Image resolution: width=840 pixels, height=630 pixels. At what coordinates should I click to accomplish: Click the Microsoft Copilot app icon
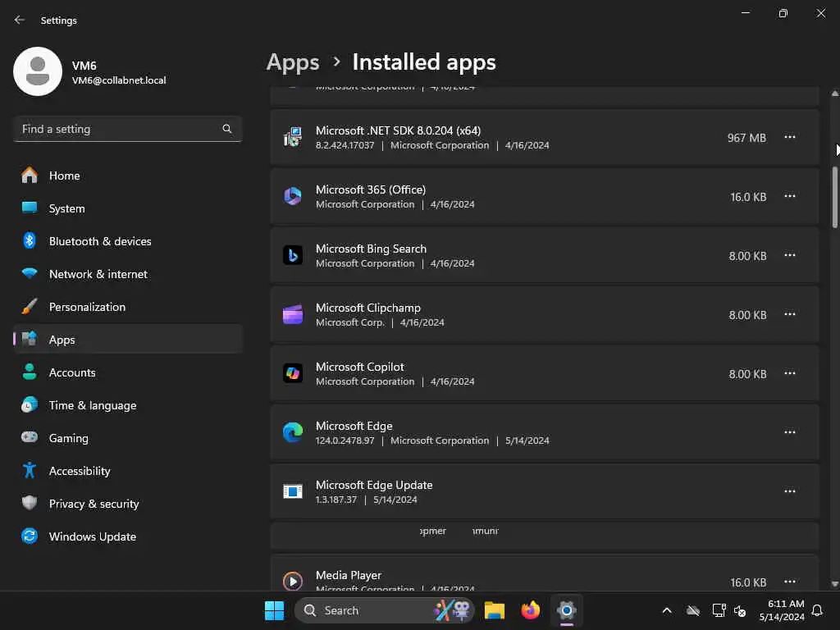pyautogui.click(x=293, y=373)
